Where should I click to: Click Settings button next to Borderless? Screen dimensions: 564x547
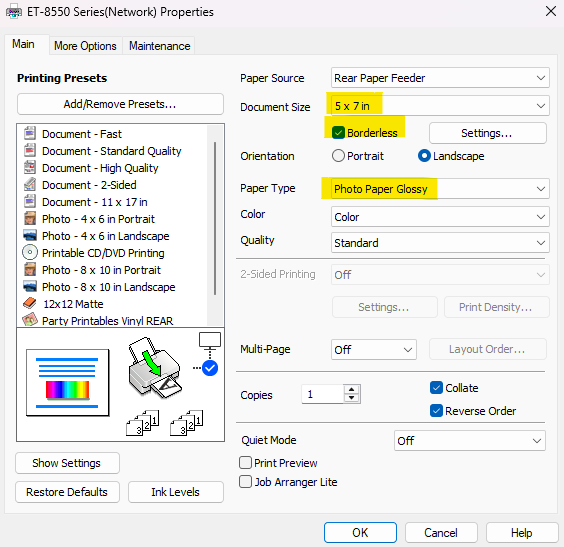pyautogui.click(x=487, y=133)
